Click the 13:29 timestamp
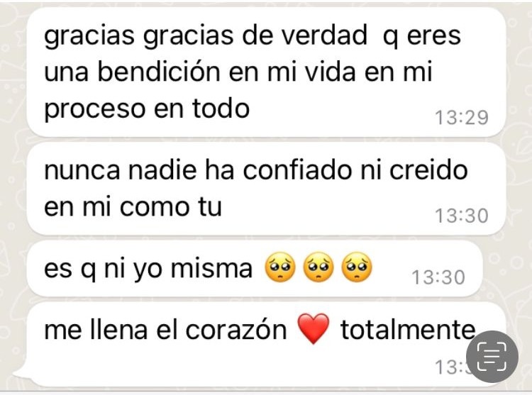This screenshot has height=395, width=532. click(x=462, y=118)
